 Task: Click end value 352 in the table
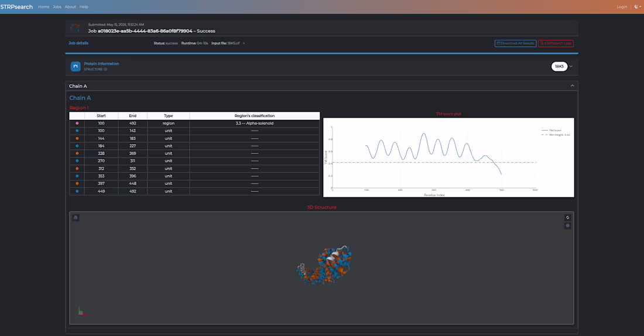(x=133, y=169)
